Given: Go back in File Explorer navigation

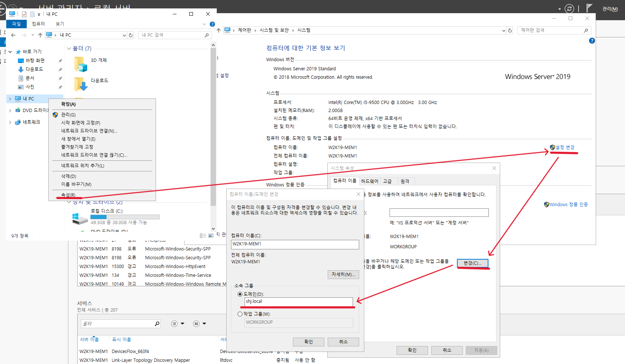Looking at the screenshot, I should pyautogui.click(x=13, y=35).
